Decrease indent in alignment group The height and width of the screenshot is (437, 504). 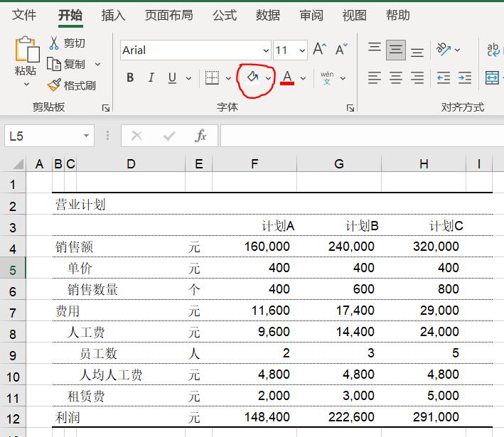(444, 77)
